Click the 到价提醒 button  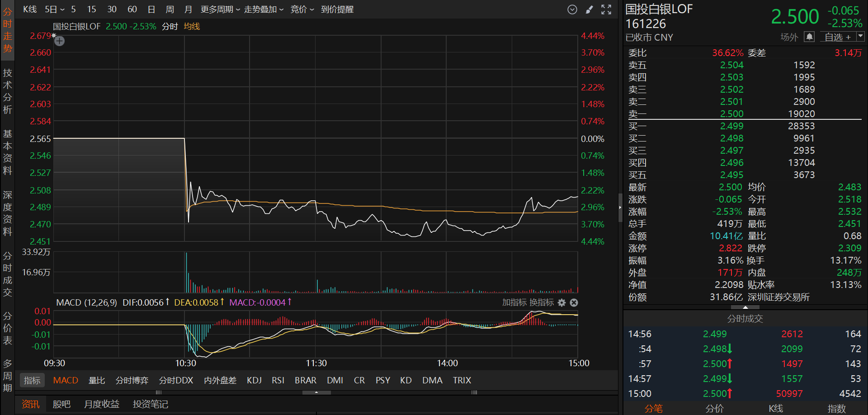click(337, 9)
